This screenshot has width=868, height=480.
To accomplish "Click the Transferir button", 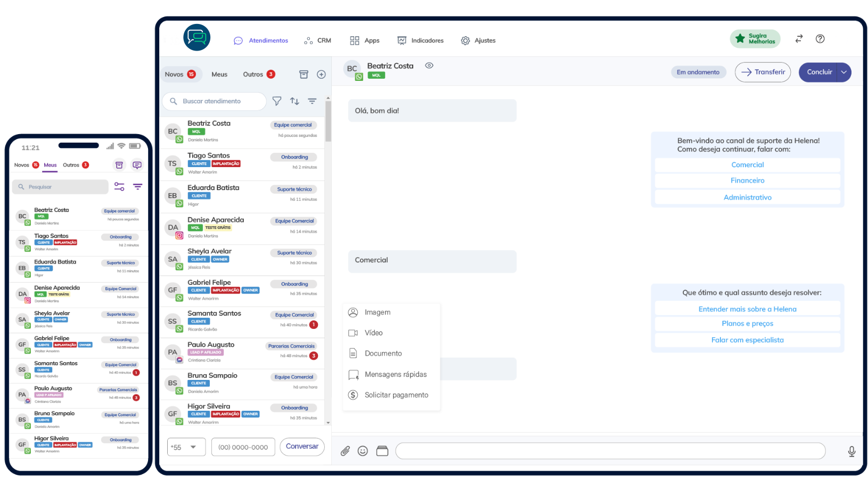I will point(763,72).
